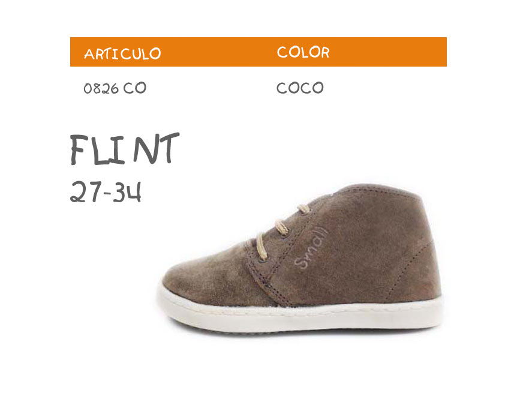
Task: Click the top beige shoelace loop
Action: (303, 209)
